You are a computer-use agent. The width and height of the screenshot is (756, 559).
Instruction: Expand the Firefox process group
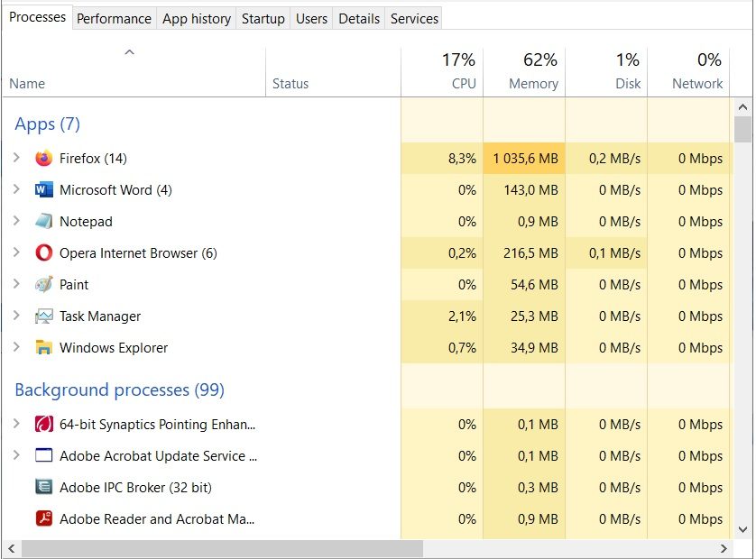[16, 159]
